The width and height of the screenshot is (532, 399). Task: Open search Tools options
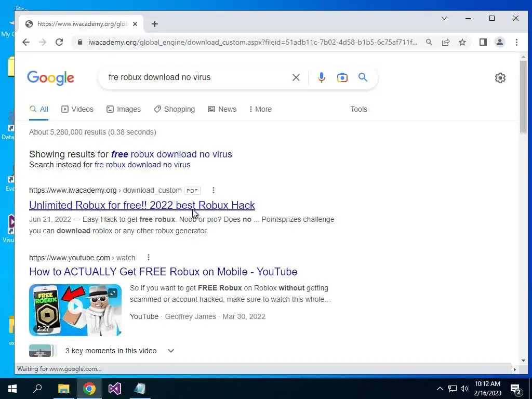[358, 109]
